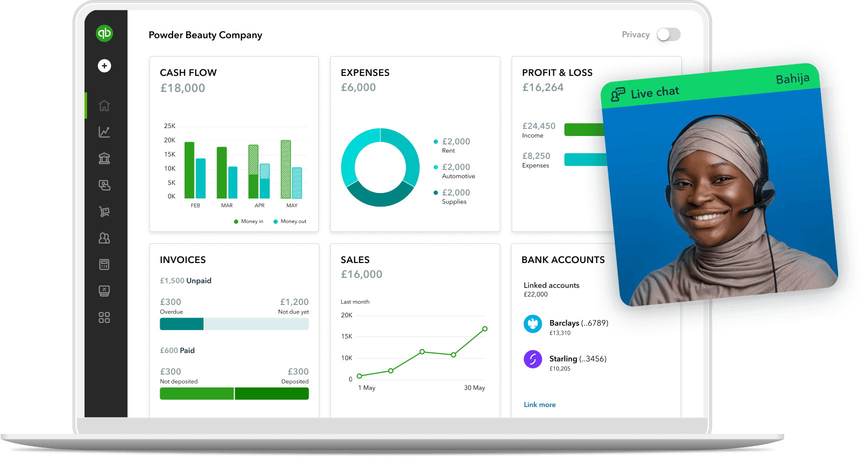Click the EXPENSES card heading

point(365,72)
